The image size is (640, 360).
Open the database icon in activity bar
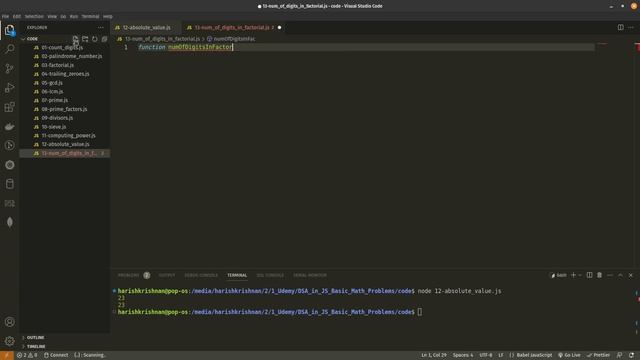9,184
